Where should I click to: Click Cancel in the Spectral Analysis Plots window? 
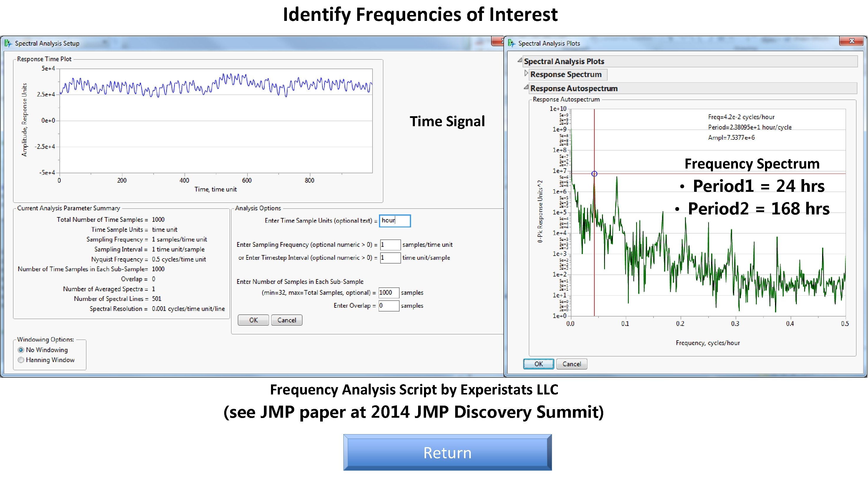571,364
